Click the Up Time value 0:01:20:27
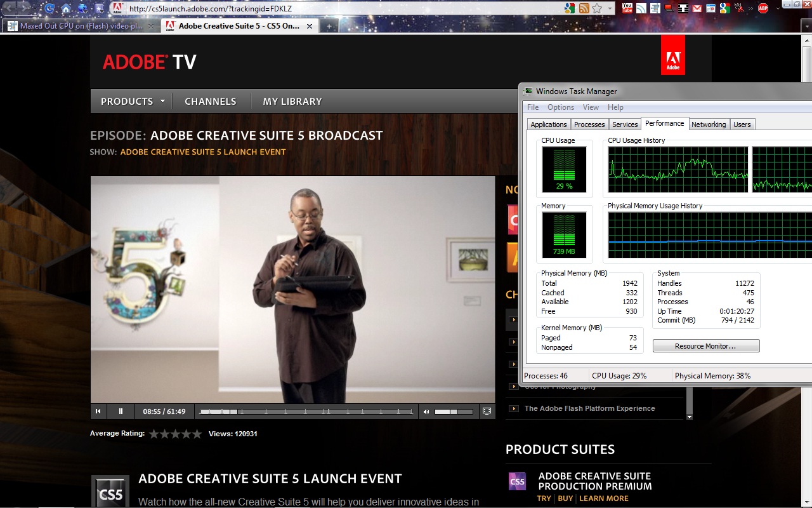 [737, 311]
